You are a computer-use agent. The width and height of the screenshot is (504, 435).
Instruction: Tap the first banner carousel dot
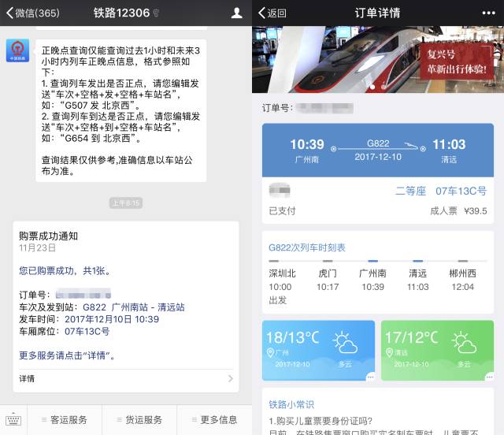pos(372,87)
